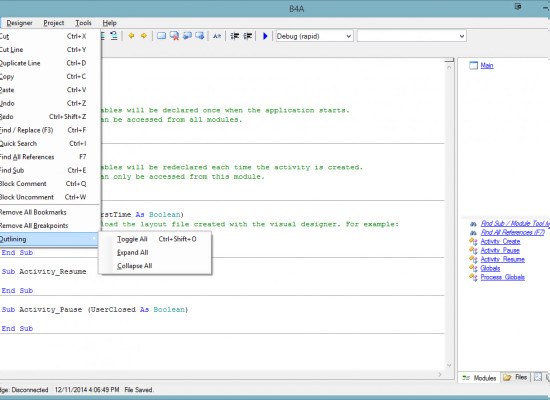Choose Toggle All in Outlining submenu

[155, 239]
